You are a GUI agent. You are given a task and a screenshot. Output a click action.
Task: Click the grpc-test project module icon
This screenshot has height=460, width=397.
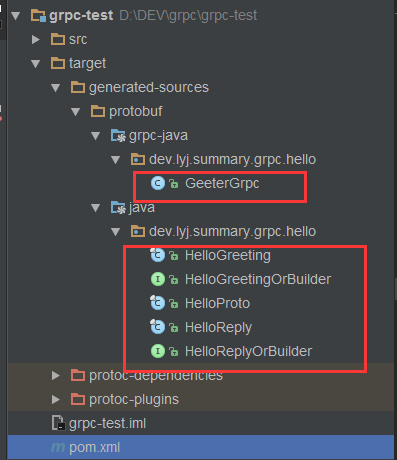click(x=38, y=16)
